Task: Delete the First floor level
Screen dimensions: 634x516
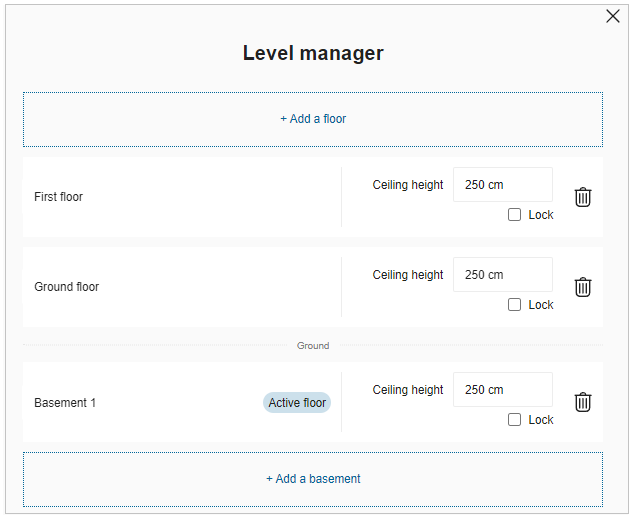Action: tap(583, 197)
